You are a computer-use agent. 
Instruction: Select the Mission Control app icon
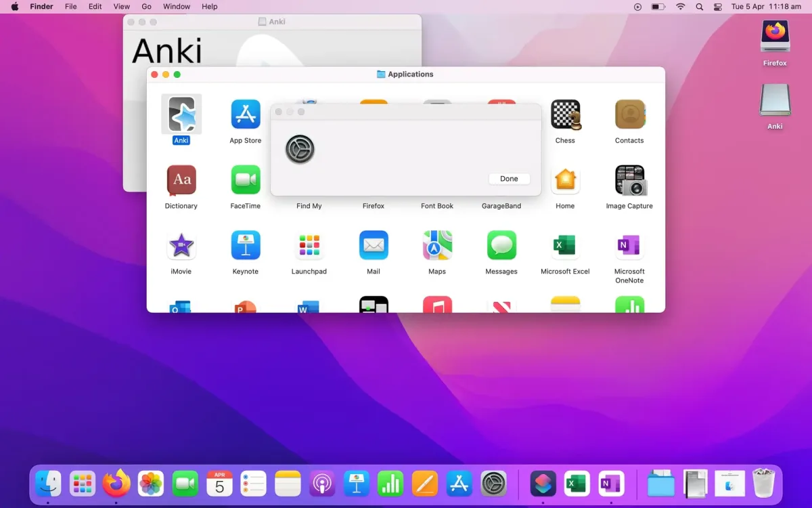click(x=374, y=305)
